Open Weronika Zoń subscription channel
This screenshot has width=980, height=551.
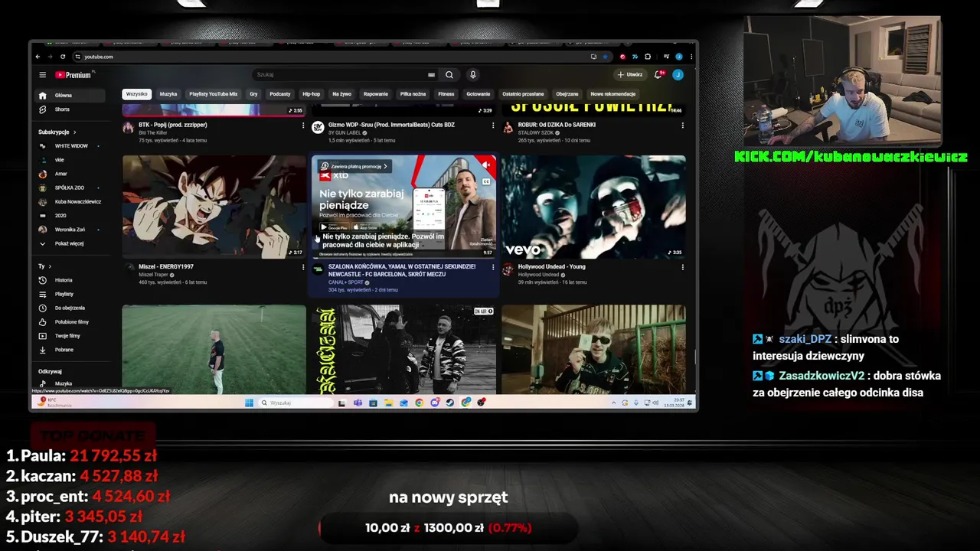(70, 230)
